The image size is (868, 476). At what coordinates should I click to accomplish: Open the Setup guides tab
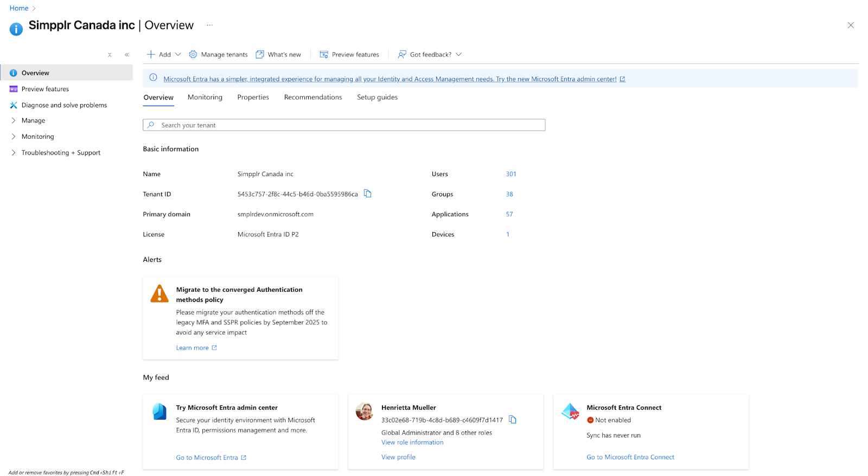pos(377,98)
